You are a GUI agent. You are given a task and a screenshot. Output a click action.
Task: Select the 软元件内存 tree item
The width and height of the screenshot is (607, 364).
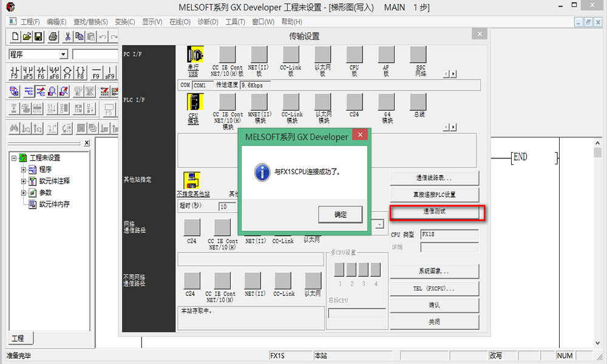click(54, 204)
